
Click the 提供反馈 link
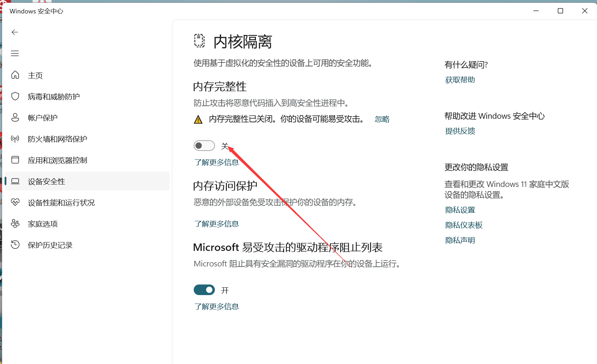(x=460, y=131)
